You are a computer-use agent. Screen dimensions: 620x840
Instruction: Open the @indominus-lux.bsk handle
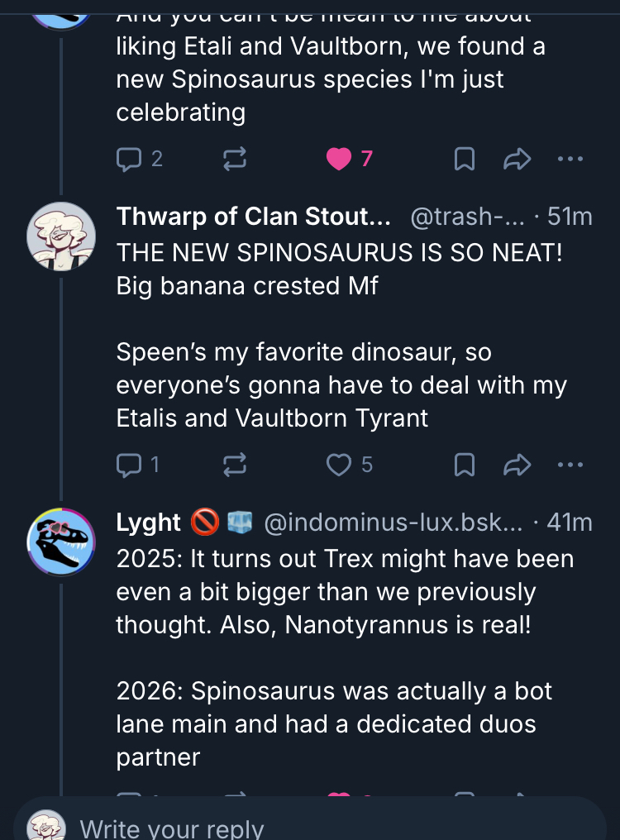click(x=393, y=523)
